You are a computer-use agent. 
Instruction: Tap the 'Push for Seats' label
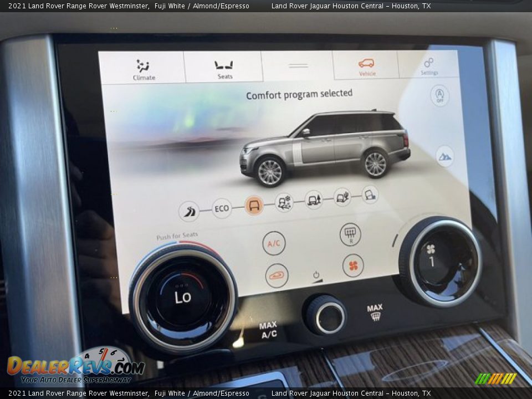(177, 236)
